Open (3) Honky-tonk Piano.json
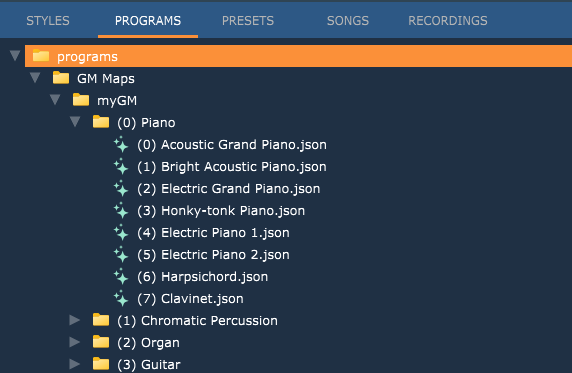Image resolution: width=572 pixels, height=373 pixels. coord(221,211)
